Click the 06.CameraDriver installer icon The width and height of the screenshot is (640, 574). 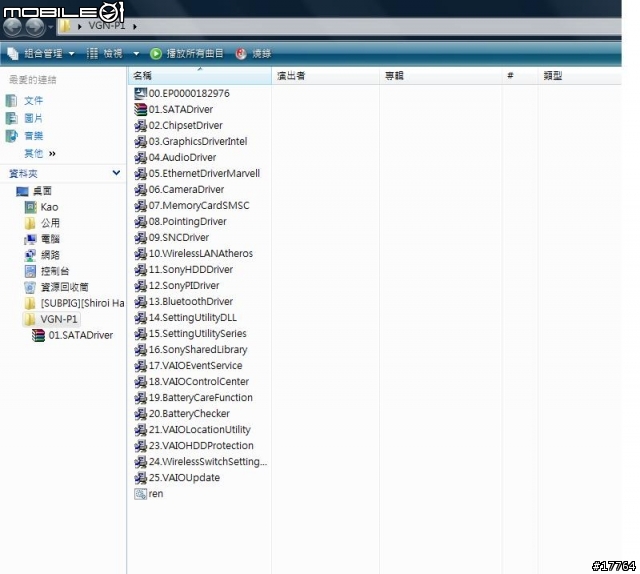click(x=140, y=189)
